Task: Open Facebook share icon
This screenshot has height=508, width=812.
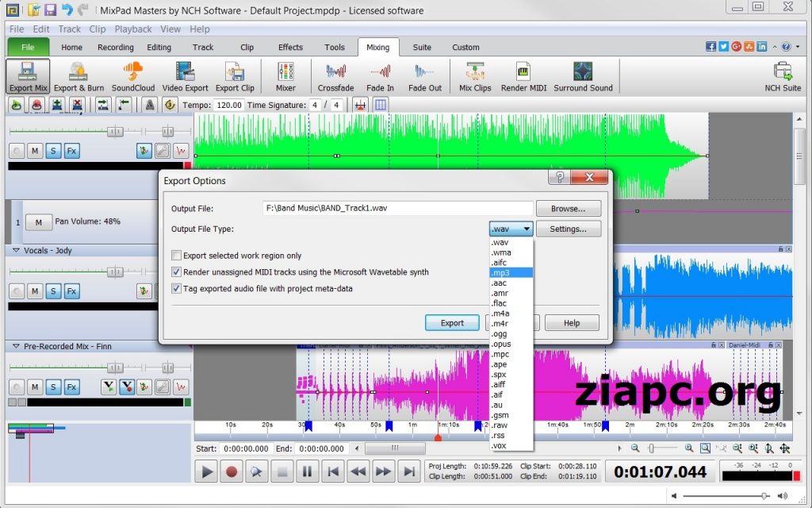Action: pyautogui.click(x=710, y=47)
